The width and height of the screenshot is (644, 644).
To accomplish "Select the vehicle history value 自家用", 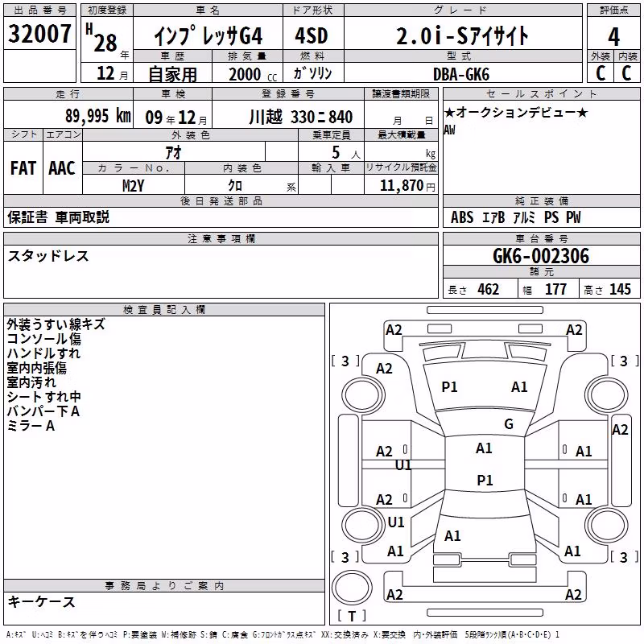I will coord(172,74).
